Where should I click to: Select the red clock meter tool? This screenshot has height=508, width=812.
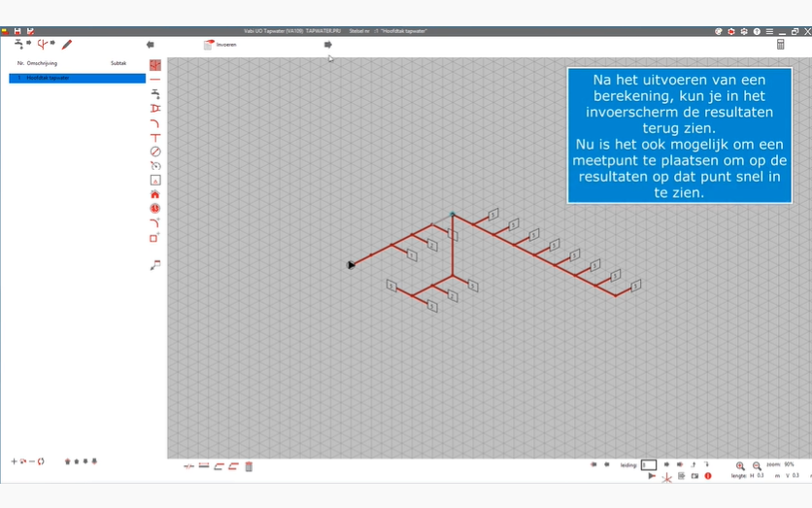tap(154, 209)
